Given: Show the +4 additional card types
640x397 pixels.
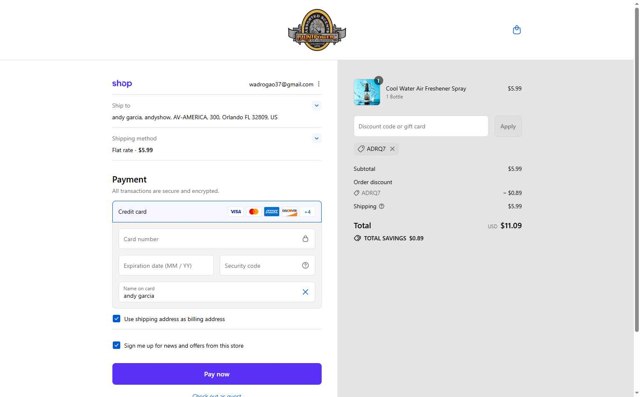Looking at the screenshot, I should click(307, 212).
